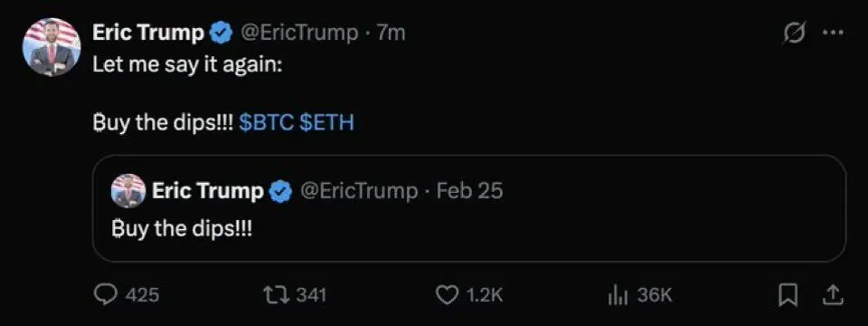The image size is (868, 326).
Task: Click the Grok slashed-circle icon
Action: 793,34
